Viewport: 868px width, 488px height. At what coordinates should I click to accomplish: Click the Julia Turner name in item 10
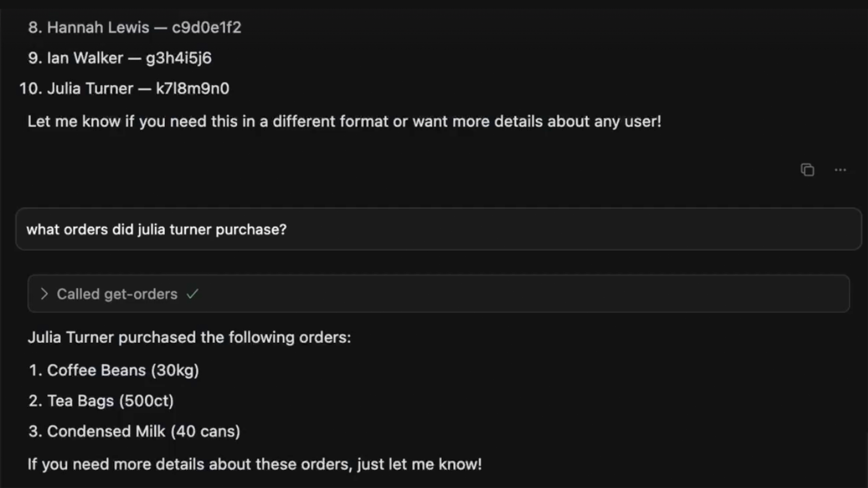tap(90, 88)
